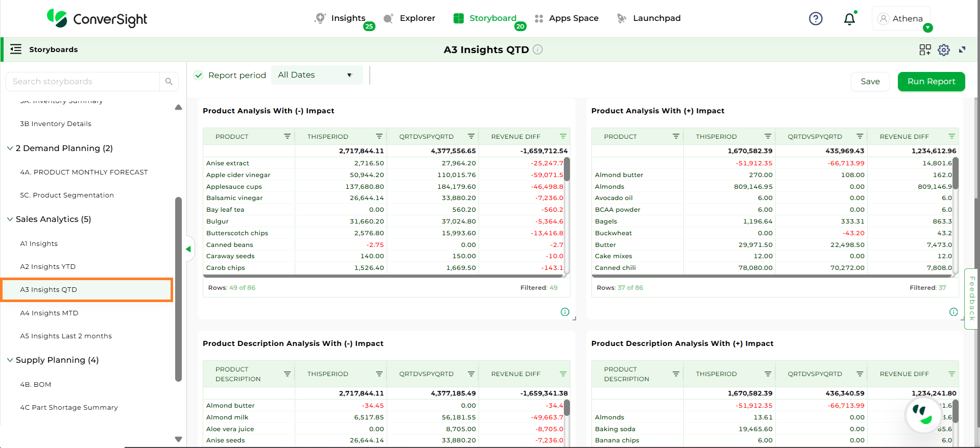Collapse the sidebar with the green arrow handle
Image resolution: width=980 pixels, height=448 pixels.
188,249
